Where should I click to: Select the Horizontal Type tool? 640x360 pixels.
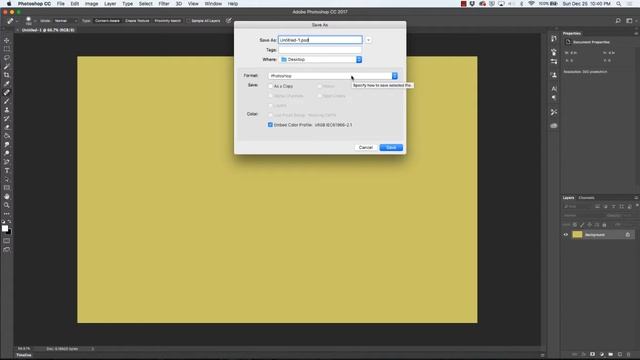click(7, 171)
